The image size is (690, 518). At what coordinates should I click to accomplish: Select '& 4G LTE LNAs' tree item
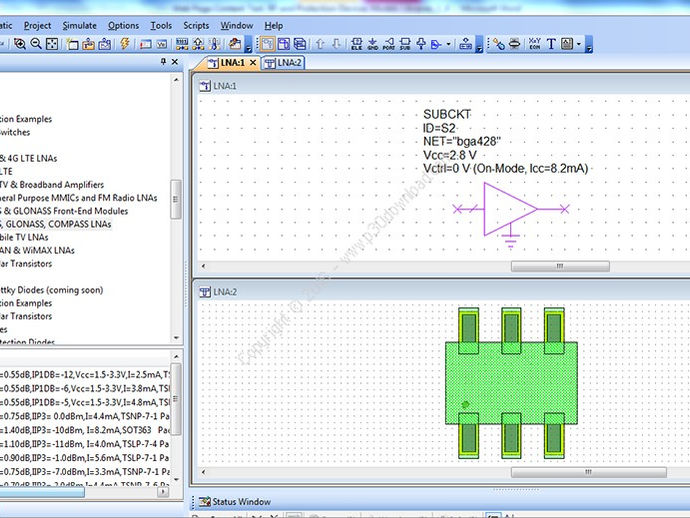pos(28,158)
